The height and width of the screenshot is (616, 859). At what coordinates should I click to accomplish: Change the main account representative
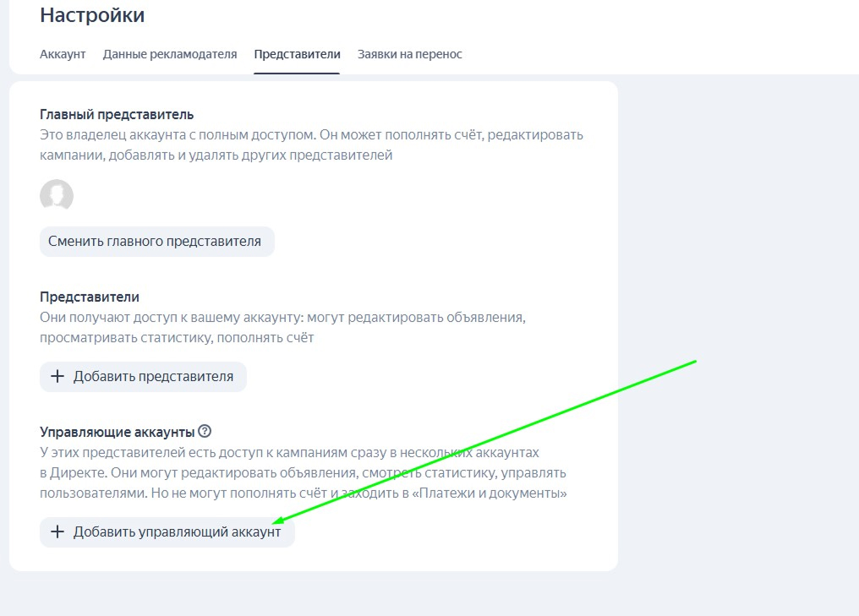click(156, 241)
